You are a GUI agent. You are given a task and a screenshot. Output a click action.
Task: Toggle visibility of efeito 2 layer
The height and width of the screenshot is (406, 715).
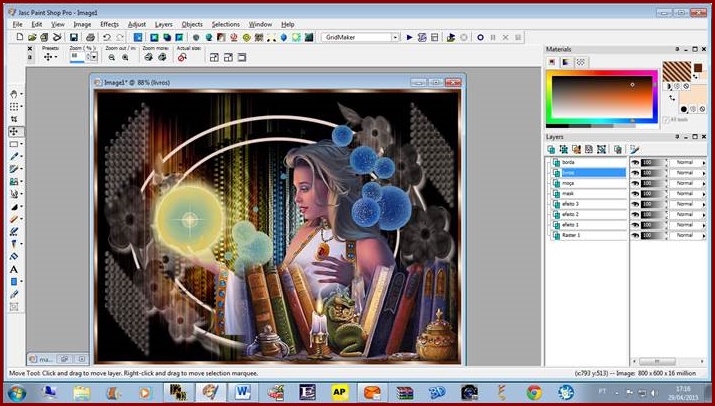click(x=635, y=214)
